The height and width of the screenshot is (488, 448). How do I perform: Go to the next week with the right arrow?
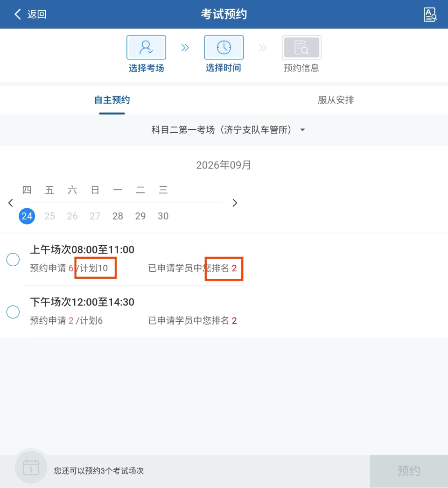(235, 203)
